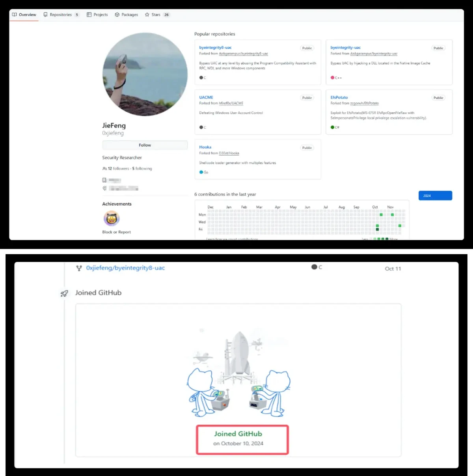Open the byeintegrity-uac repository
Screen dimensions: 473x476
tap(345, 47)
